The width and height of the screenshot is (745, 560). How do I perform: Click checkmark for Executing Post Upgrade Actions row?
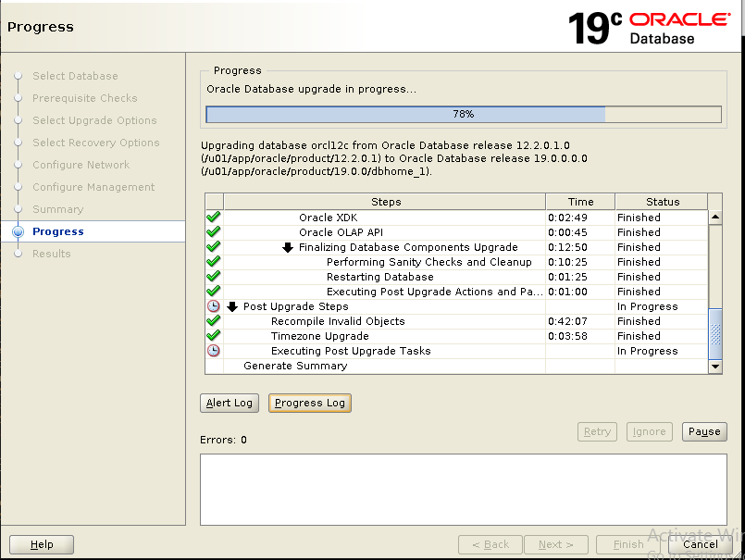click(x=214, y=291)
